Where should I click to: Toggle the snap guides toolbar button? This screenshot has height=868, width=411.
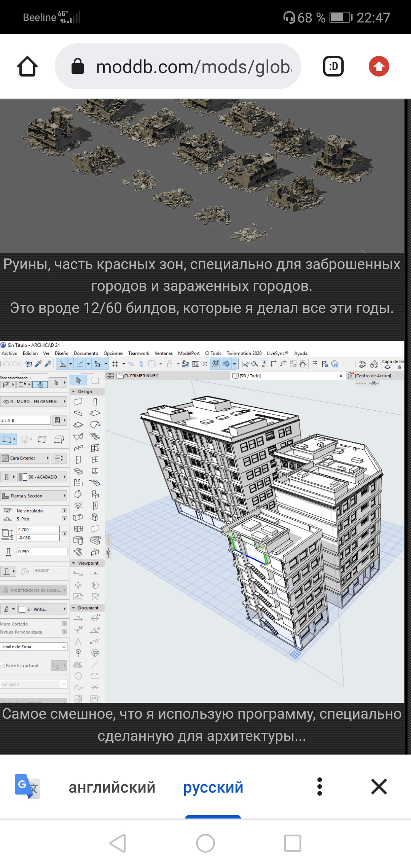click(x=80, y=364)
